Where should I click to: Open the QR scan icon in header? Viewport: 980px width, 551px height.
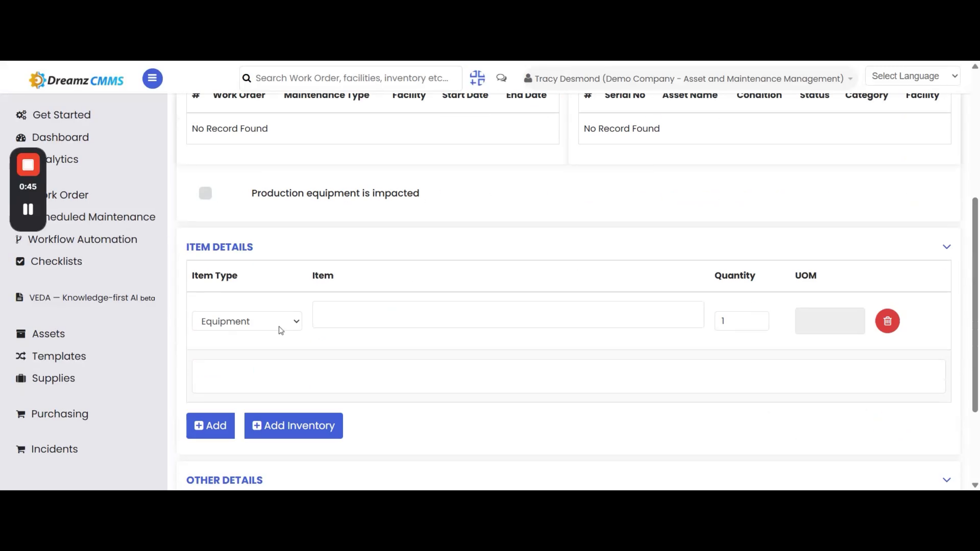click(x=477, y=78)
